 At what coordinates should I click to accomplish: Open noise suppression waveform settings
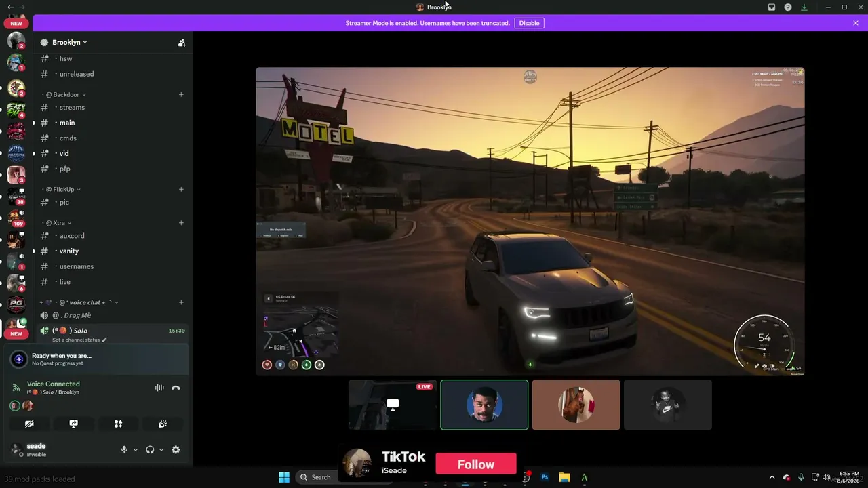pos(159,388)
